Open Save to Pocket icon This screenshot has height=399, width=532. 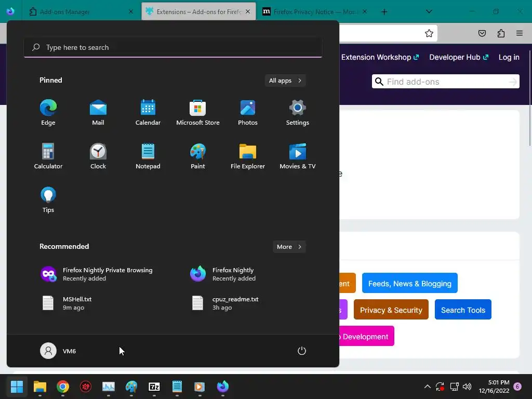pyautogui.click(x=482, y=33)
